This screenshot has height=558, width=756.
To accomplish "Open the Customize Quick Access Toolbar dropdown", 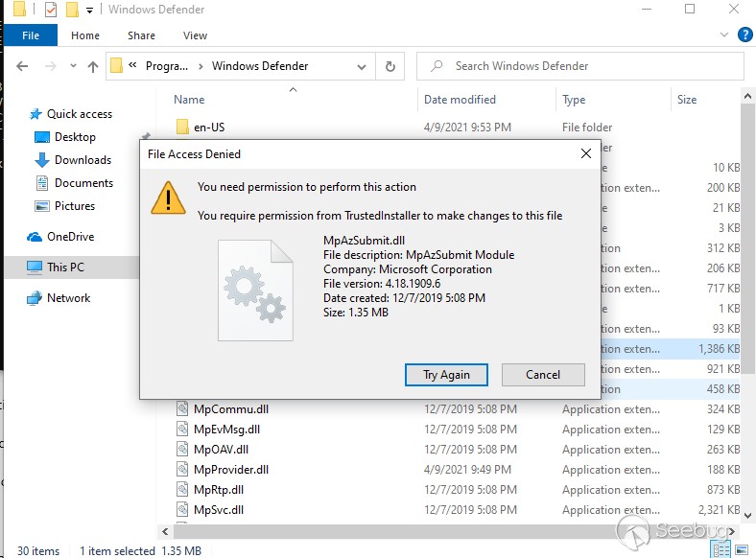I will pyautogui.click(x=89, y=11).
